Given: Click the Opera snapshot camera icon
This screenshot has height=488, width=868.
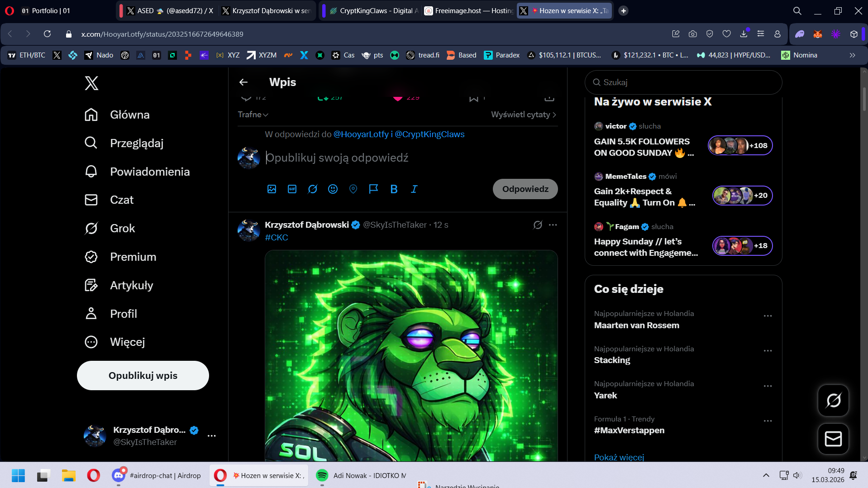Looking at the screenshot, I should [692, 34].
